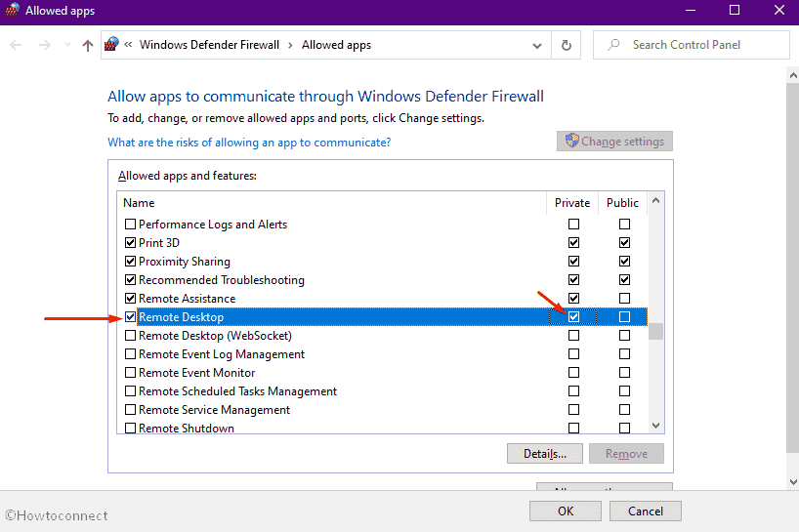Image resolution: width=799 pixels, height=532 pixels.
Task: Click the Private column header
Action: click(x=572, y=203)
